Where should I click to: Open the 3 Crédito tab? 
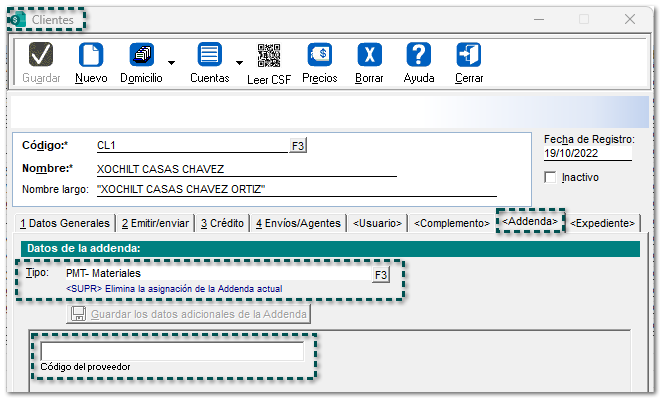(x=222, y=223)
